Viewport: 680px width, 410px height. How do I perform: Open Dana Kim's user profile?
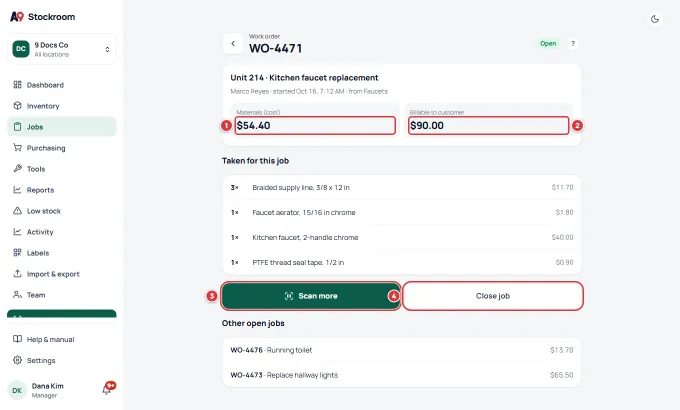point(48,390)
